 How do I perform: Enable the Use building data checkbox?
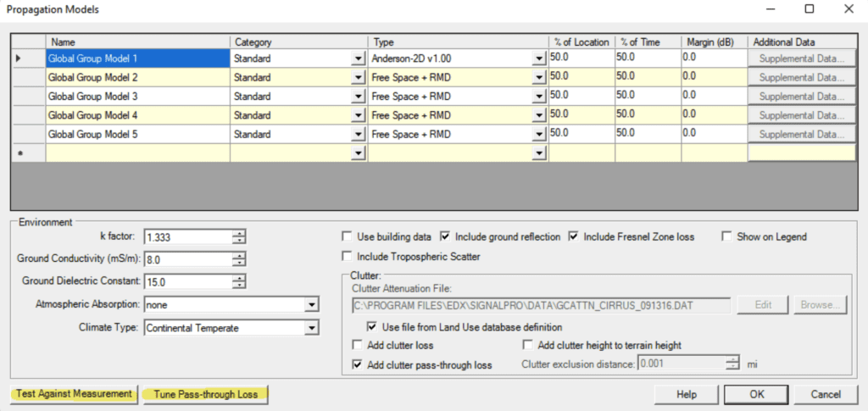click(347, 236)
